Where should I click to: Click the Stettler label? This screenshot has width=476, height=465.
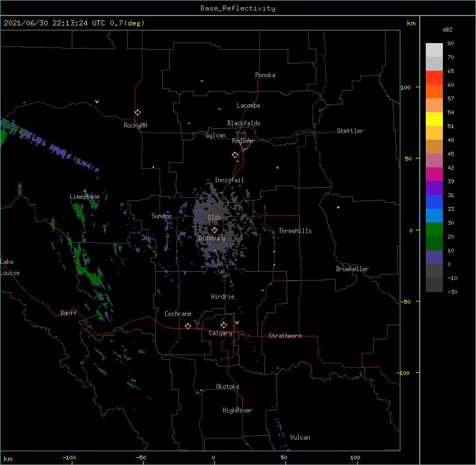[x=350, y=131]
